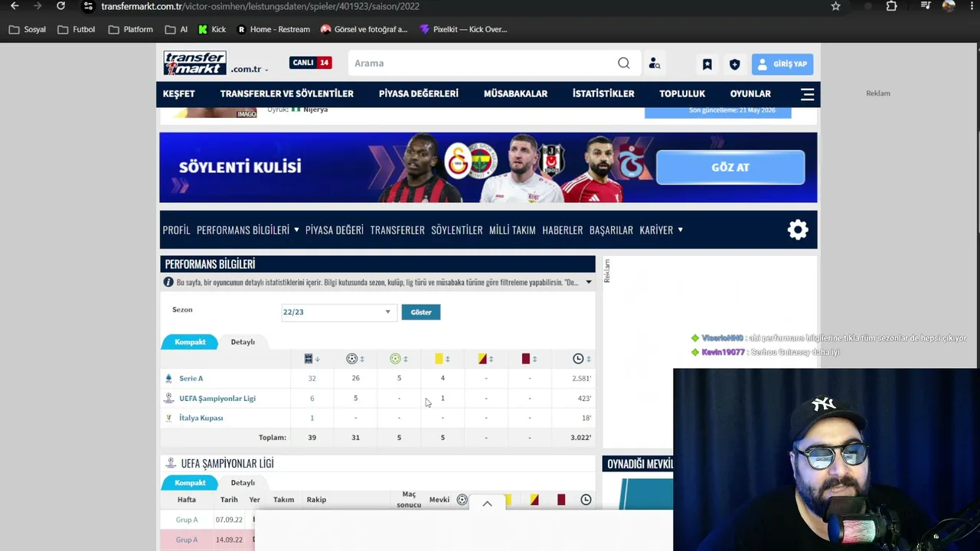Go back using the browser back arrow

pyautogui.click(x=15, y=6)
